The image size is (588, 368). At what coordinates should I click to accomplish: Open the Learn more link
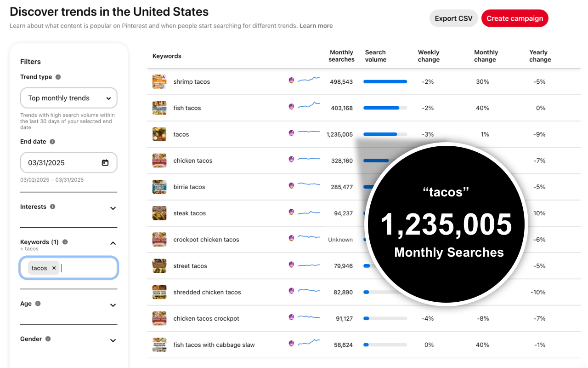click(x=316, y=26)
